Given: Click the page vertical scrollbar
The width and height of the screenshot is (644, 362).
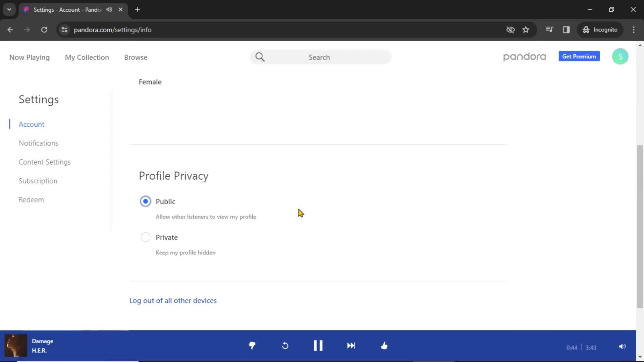Looking at the screenshot, I should click(640, 227).
